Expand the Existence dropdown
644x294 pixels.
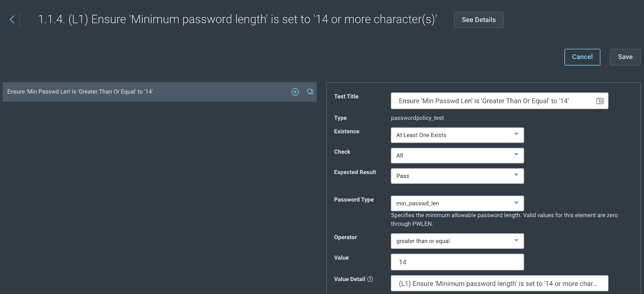457,135
